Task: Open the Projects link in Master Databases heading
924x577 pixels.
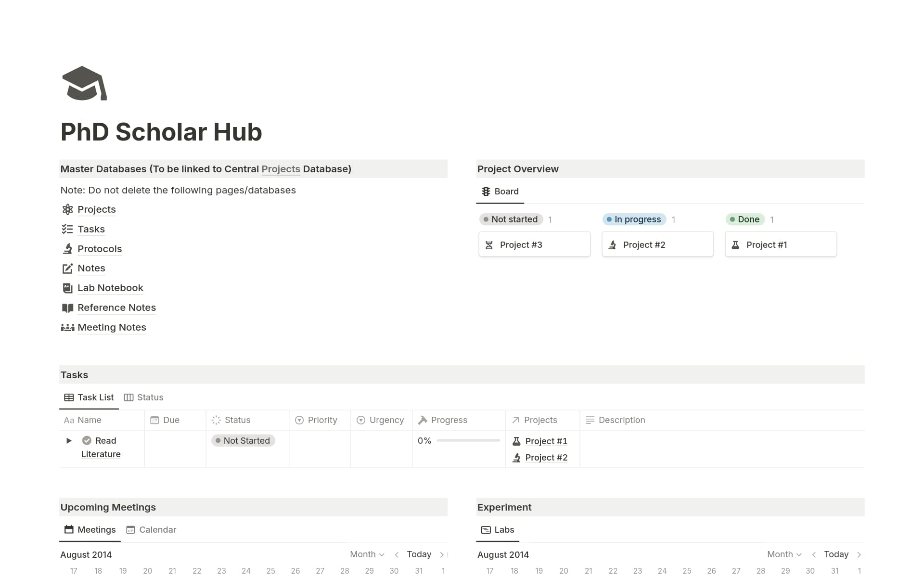Action: (281, 169)
